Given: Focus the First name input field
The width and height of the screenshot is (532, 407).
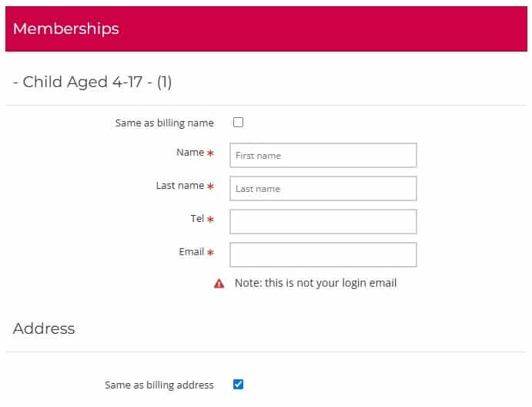Looking at the screenshot, I should (323, 155).
